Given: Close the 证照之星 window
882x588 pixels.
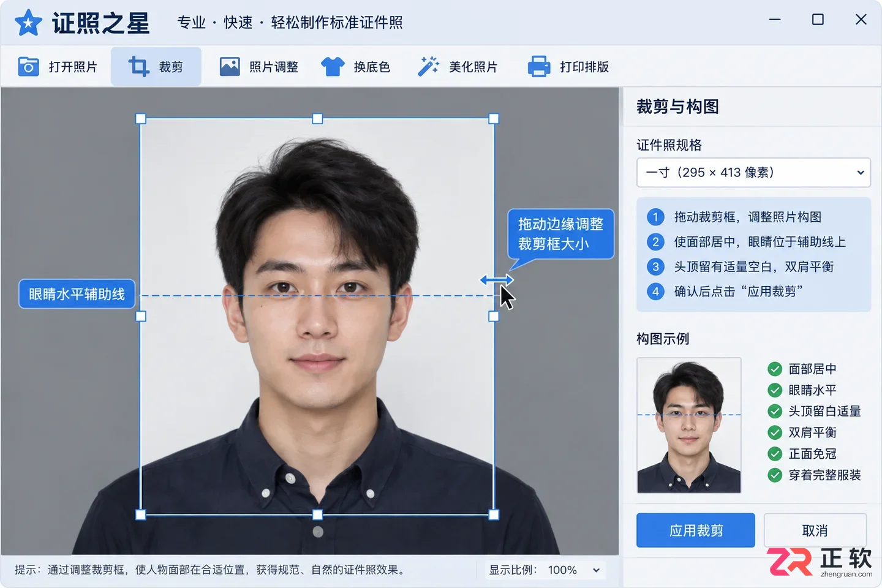Looking at the screenshot, I should tap(861, 20).
